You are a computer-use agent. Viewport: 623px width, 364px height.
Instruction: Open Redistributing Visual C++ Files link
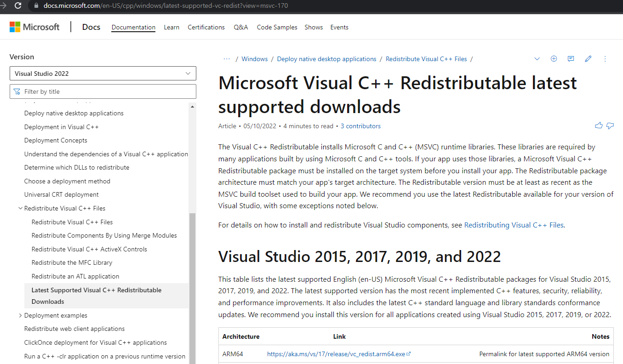pyautogui.click(x=514, y=225)
